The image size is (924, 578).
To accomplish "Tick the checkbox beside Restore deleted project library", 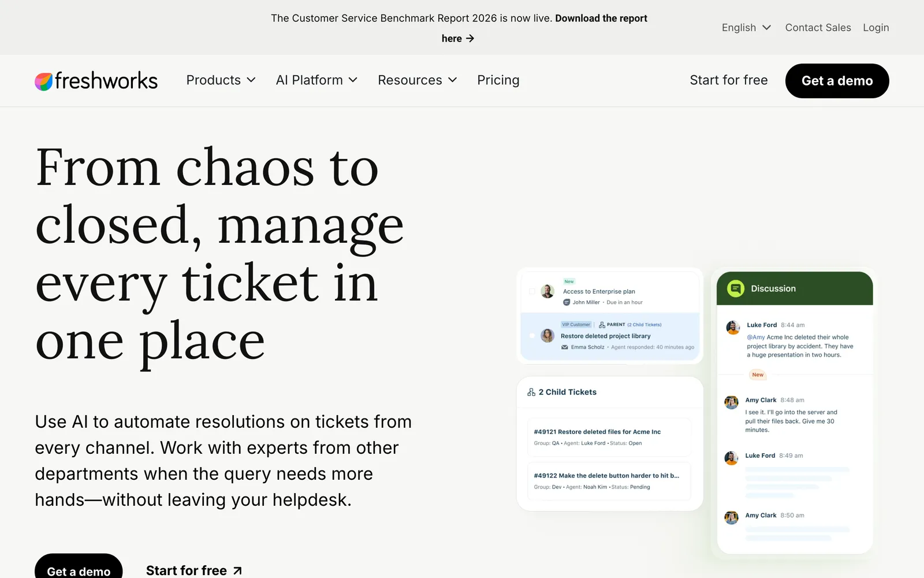I will click(532, 335).
